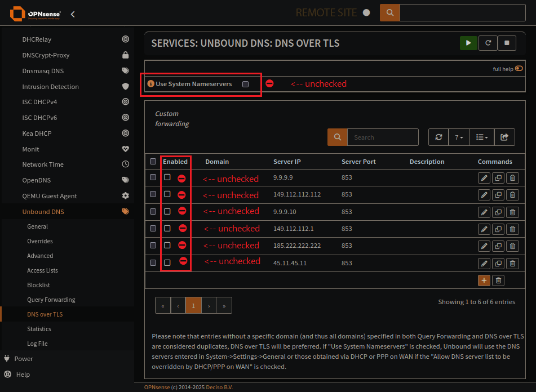Open the OPNsense footer link
The image size is (536, 392).
coord(157,387)
